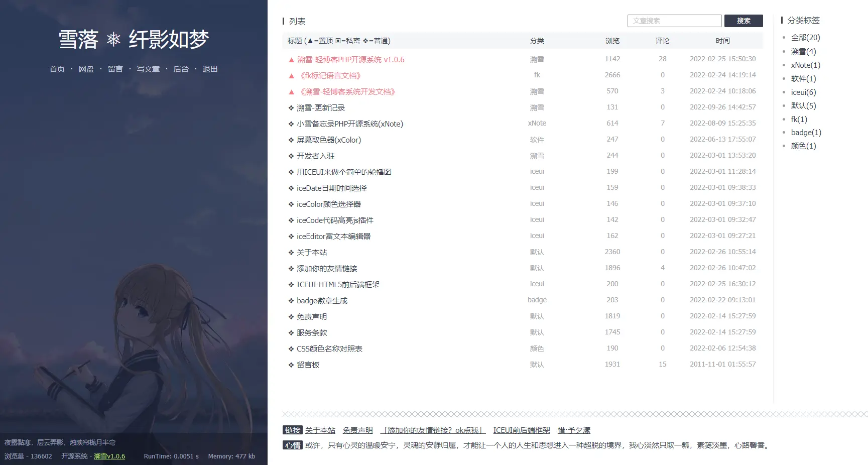Open the 开发者入驻 article
868x465 pixels.
(x=316, y=156)
